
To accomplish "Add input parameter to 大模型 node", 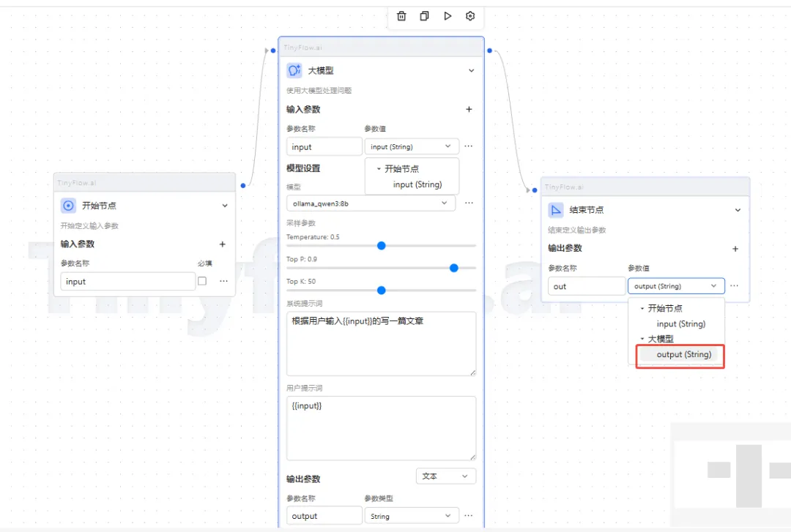I will [469, 110].
